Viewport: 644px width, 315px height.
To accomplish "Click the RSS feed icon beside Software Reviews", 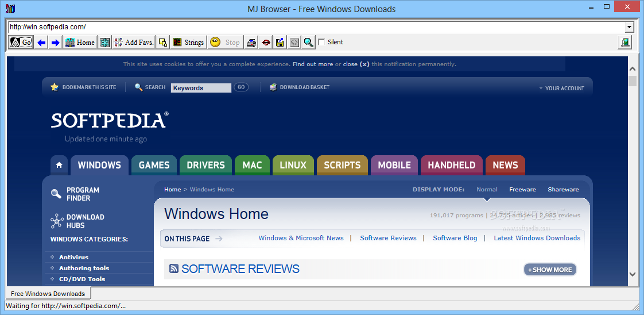I will point(174,269).
